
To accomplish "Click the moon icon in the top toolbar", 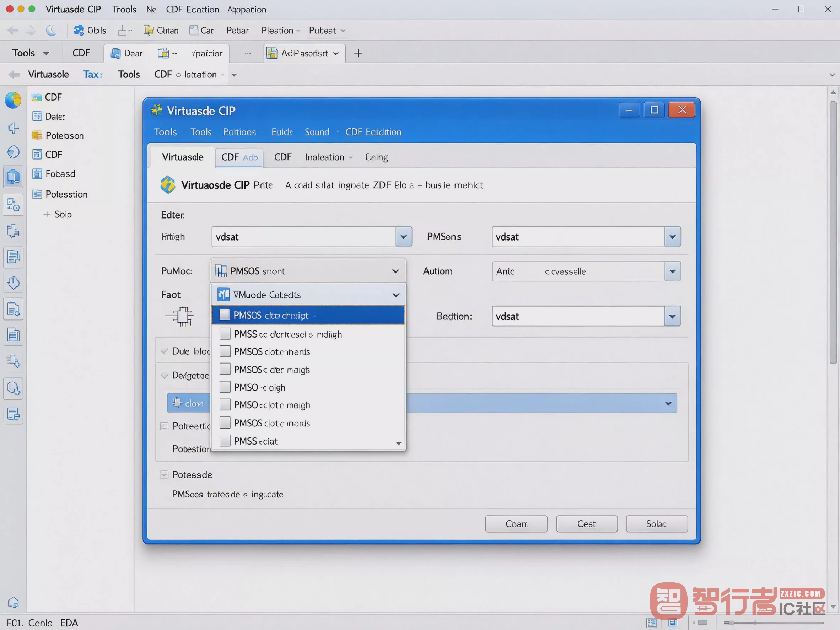I will 51,30.
